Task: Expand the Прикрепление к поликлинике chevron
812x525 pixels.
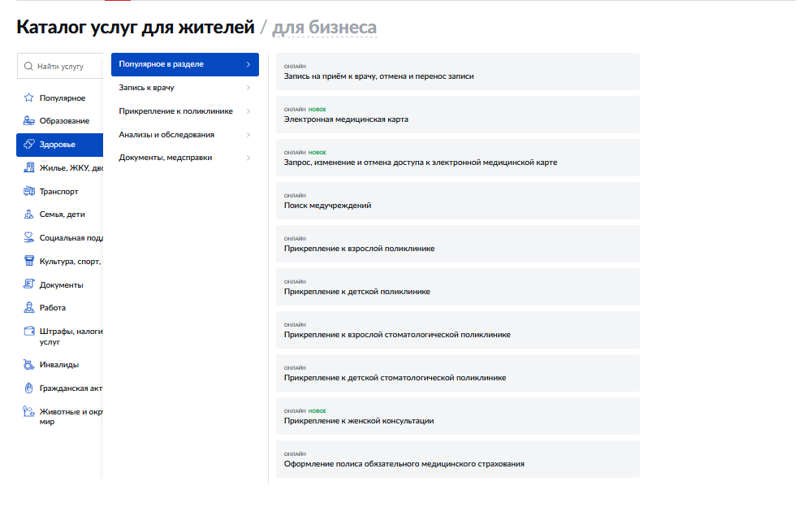Action: (248, 111)
